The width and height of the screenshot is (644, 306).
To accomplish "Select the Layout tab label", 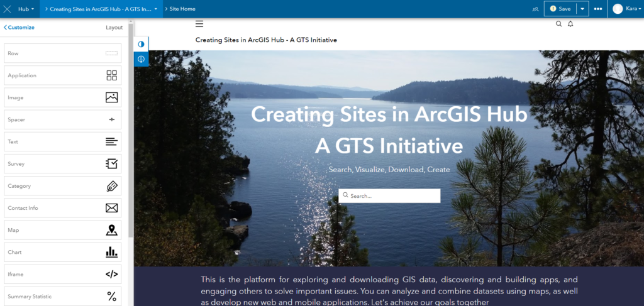I will [114, 28].
